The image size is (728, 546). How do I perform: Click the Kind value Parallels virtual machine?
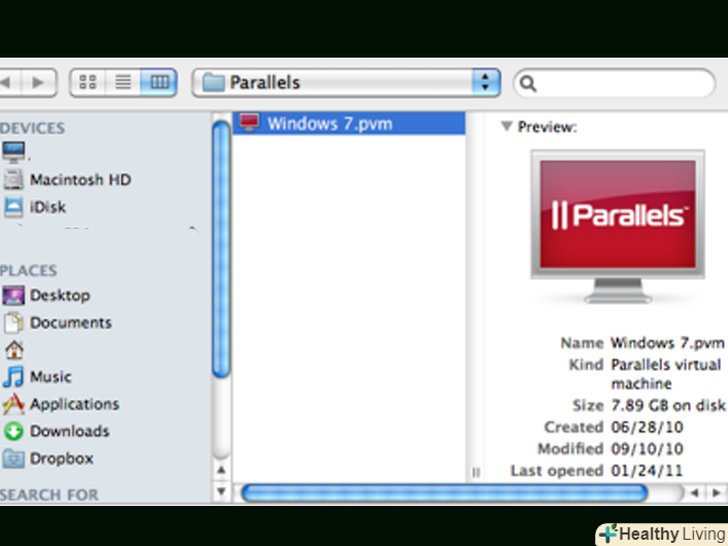(x=666, y=374)
